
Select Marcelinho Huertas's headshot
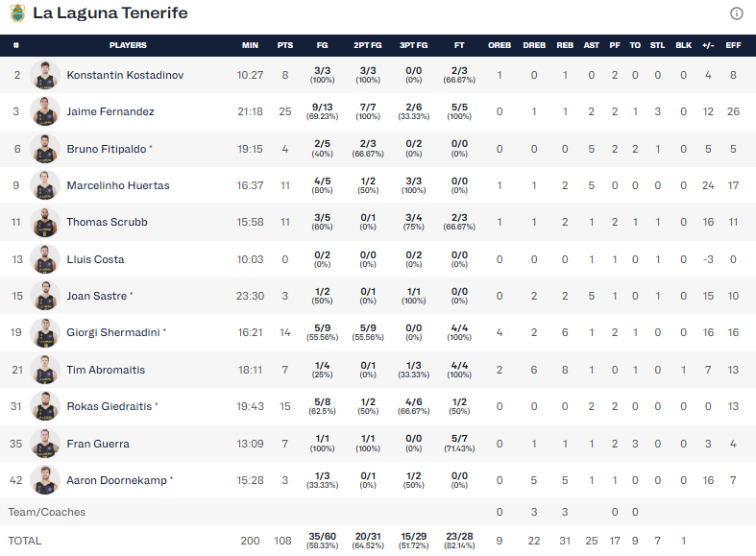tap(44, 185)
